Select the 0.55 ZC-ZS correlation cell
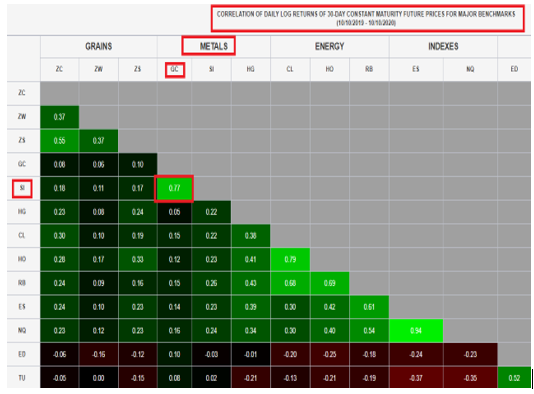The image size is (534, 394). [x=59, y=141]
